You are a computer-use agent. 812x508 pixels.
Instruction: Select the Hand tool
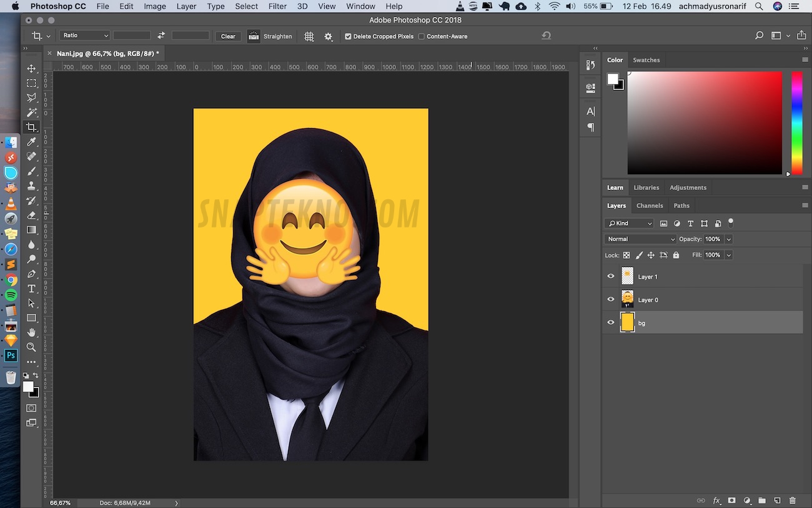pyautogui.click(x=31, y=332)
